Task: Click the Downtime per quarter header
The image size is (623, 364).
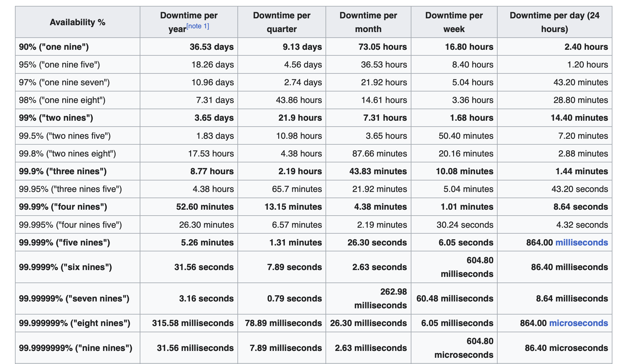Action: click(x=282, y=22)
